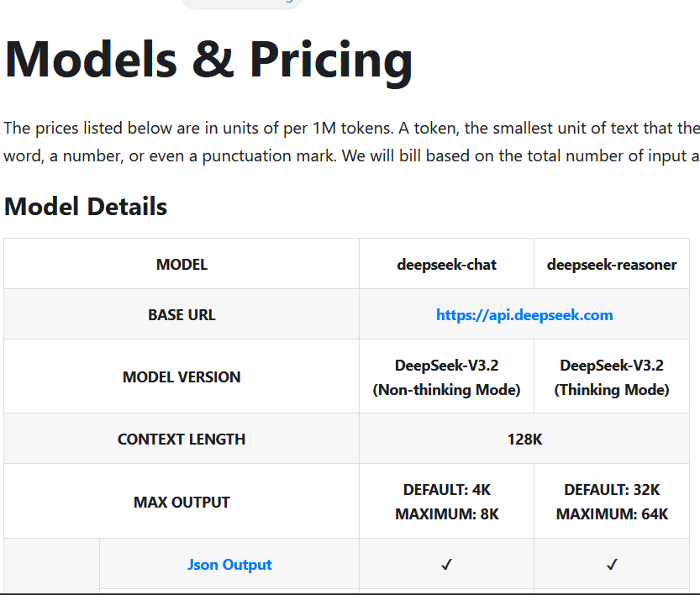Click the Json Output checkmark for deepseek-reasoner
The height and width of the screenshot is (595, 700).
612,565
